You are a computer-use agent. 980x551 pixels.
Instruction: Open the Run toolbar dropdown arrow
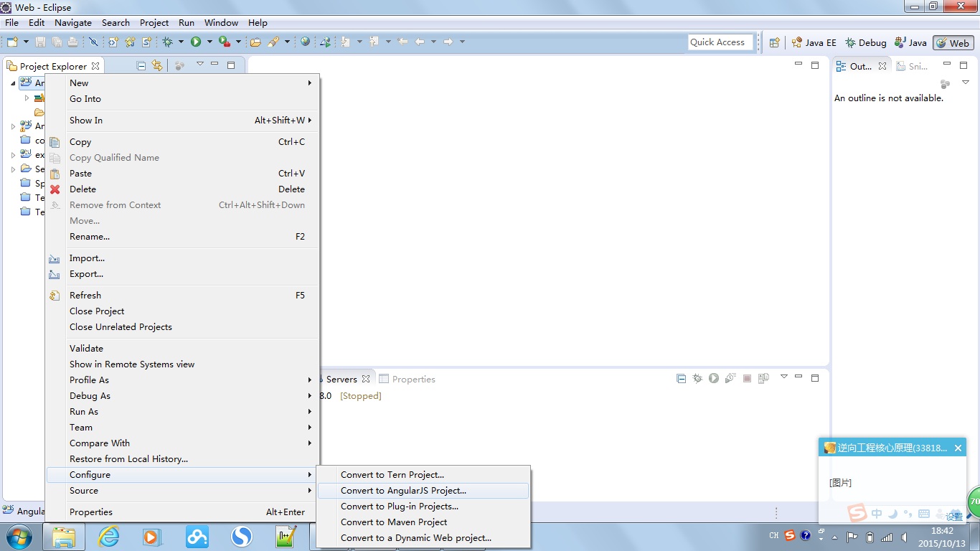pyautogui.click(x=209, y=42)
